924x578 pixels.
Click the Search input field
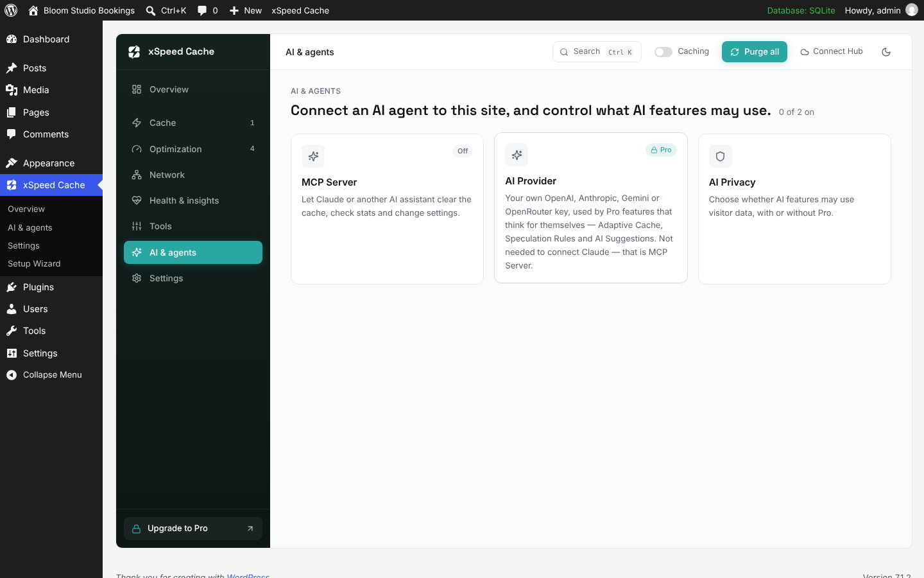[597, 52]
